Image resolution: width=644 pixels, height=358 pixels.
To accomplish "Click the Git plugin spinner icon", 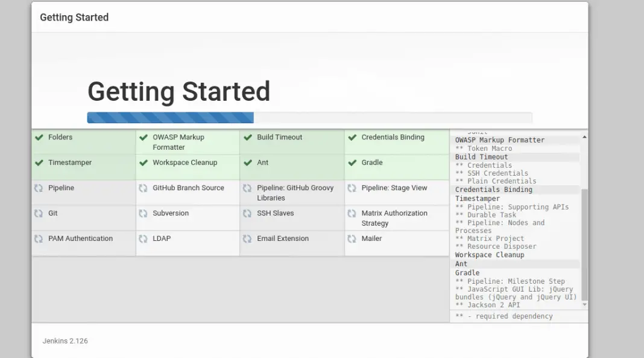I will coord(39,213).
